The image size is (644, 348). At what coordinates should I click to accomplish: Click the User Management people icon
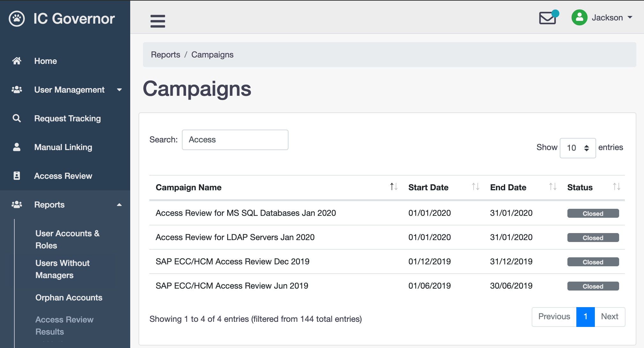17,90
